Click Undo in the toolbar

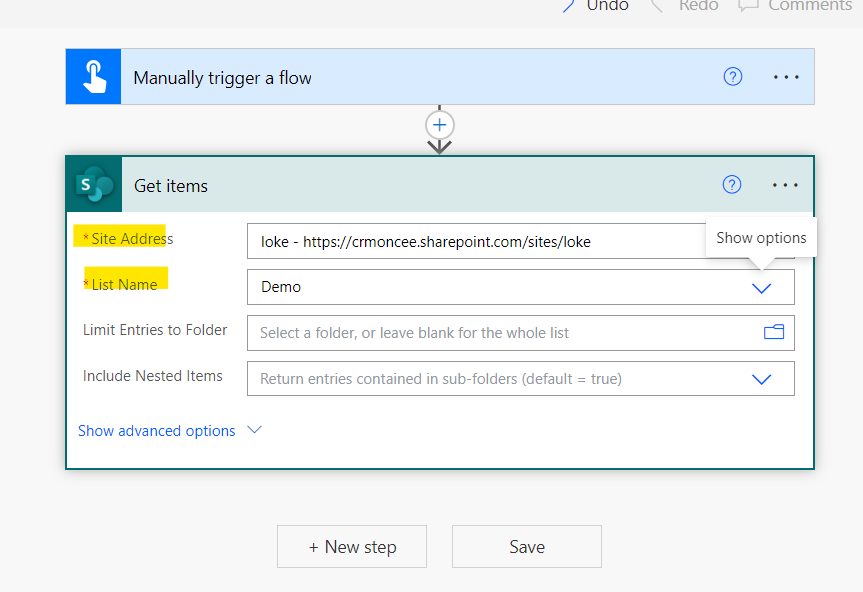pos(596,6)
